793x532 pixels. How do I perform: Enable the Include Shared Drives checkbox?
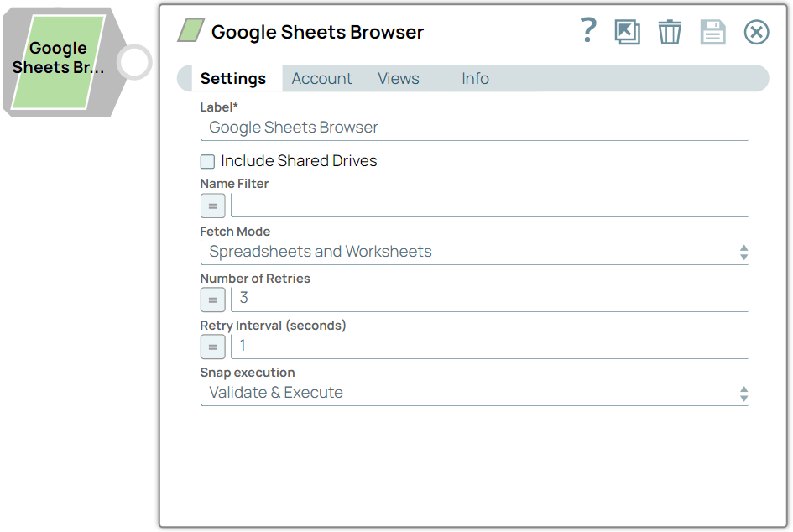pos(207,161)
